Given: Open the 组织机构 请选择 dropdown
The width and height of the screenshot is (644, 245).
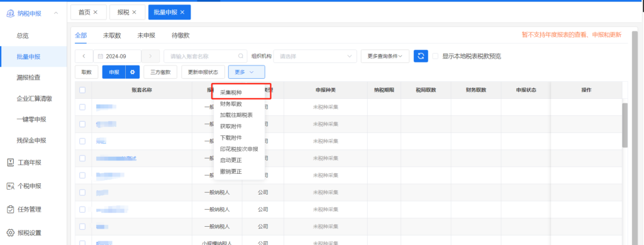Looking at the screenshot, I should click(x=315, y=56).
